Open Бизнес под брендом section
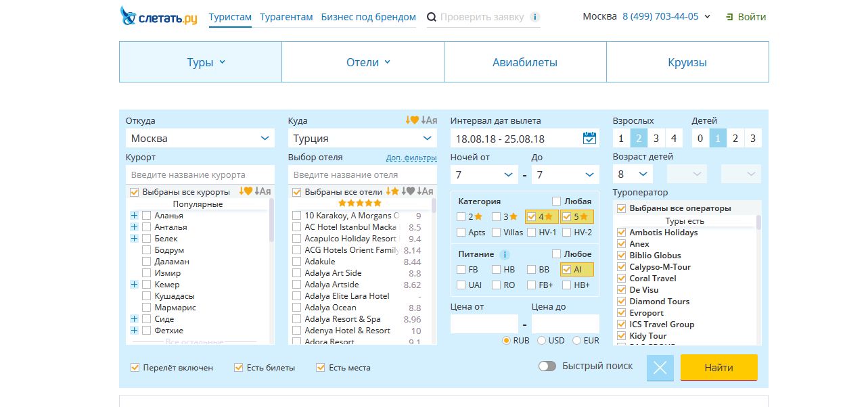868x407 pixels. (x=369, y=17)
